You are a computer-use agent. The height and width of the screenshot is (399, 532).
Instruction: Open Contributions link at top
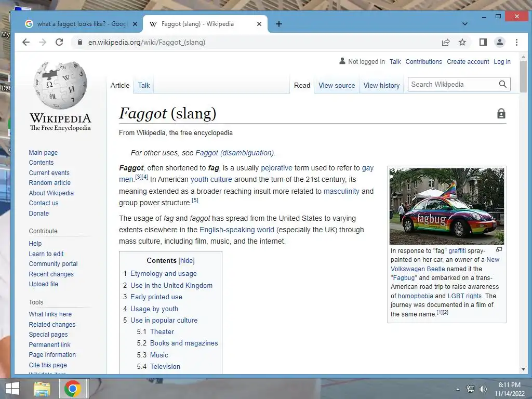point(423,62)
